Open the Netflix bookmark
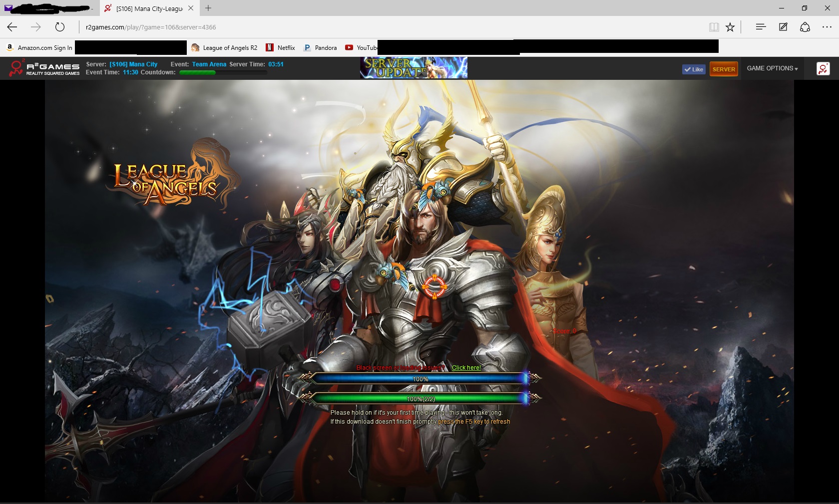Viewport: 839px width, 504px height. 281,48
